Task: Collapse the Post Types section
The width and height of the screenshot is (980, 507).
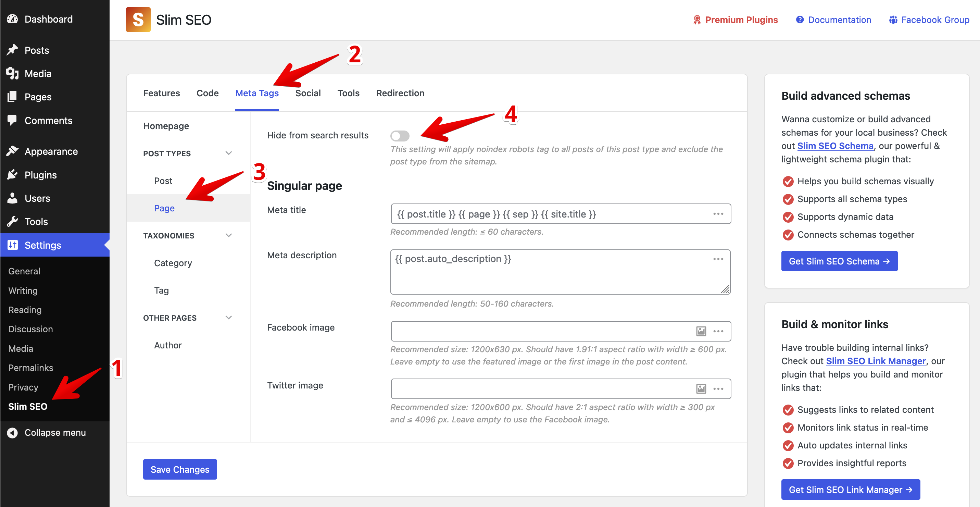Action: click(229, 153)
